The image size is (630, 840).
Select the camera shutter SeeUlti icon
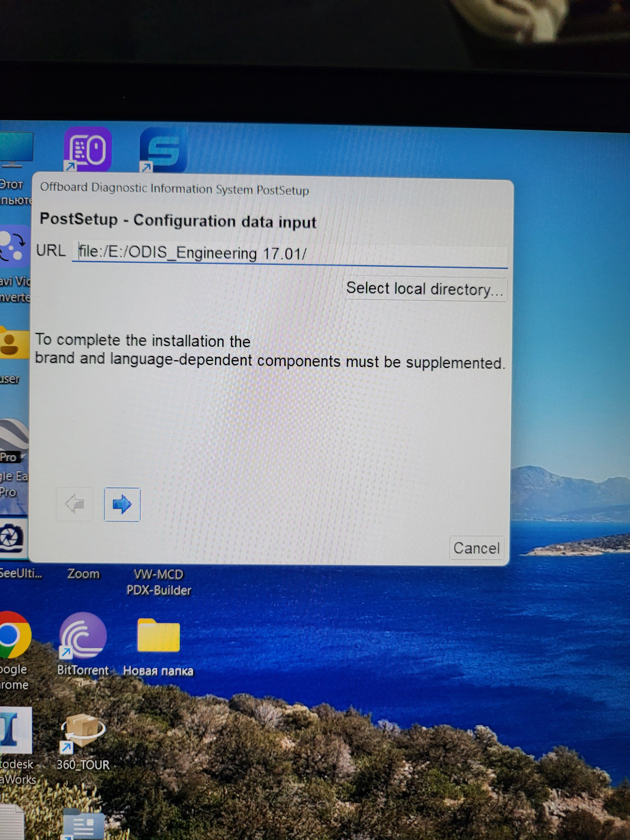13,538
